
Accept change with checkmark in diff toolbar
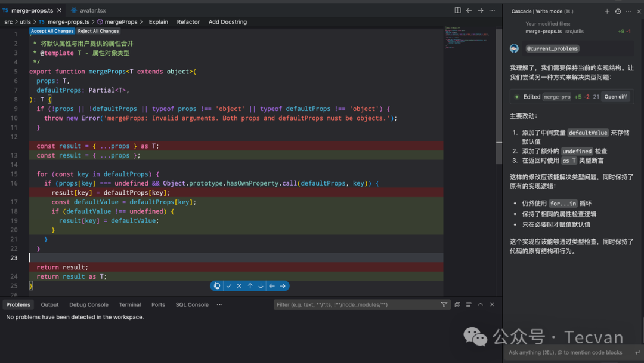click(228, 286)
